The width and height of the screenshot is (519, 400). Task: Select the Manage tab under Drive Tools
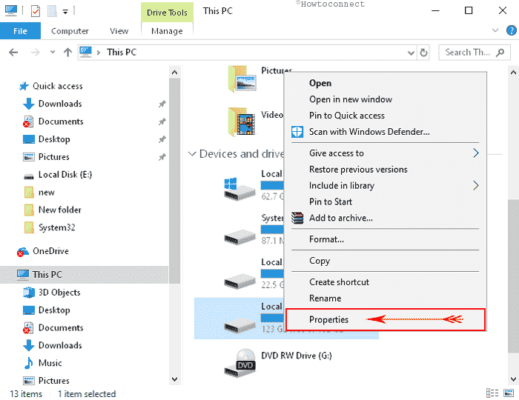pos(167,31)
